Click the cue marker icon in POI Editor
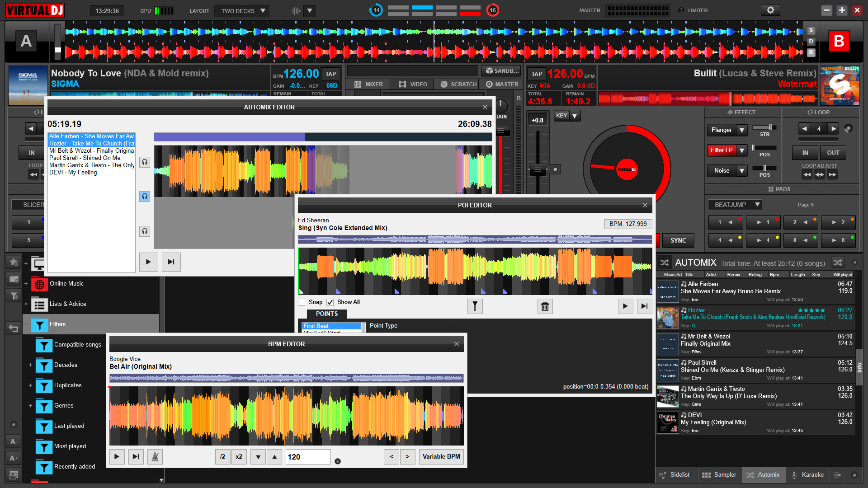 (475, 306)
